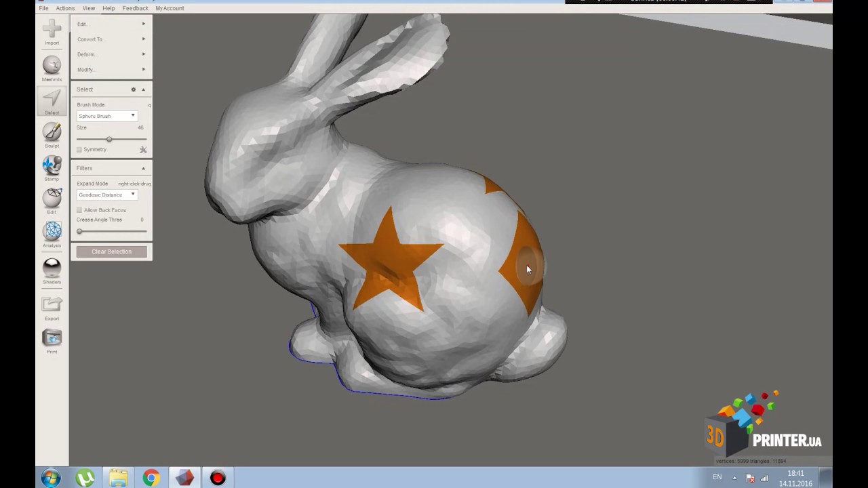Open the Actions menu
Viewport: 868px width, 488px height.
65,8
